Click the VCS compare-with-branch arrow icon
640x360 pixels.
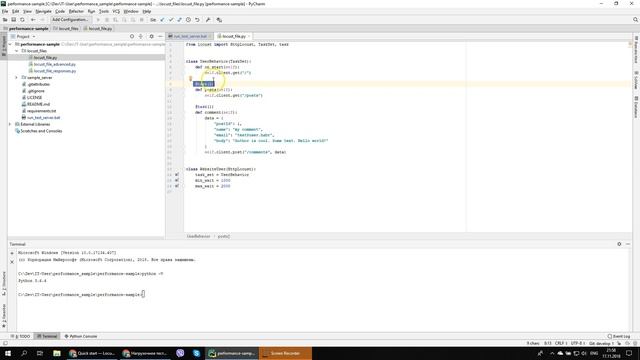[180, 20]
